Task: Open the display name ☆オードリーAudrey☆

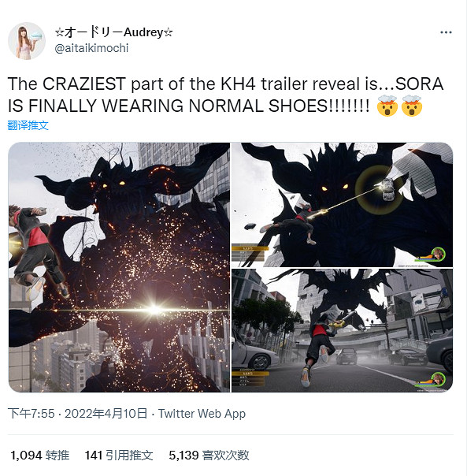Action: point(114,32)
